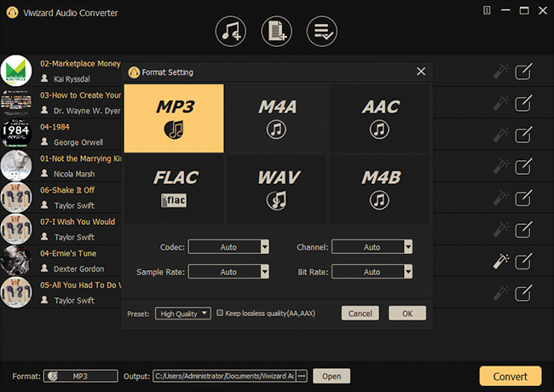The width and height of the screenshot is (554, 392).
Task: Click the edit icon for All You Had To Do
Action: pos(524,293)
